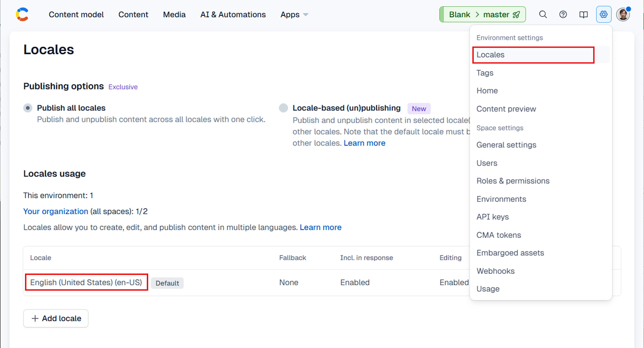This screenshot has height=348, width=644.
Task: Open the documentation book icon
Action: (x=583, y=14)
